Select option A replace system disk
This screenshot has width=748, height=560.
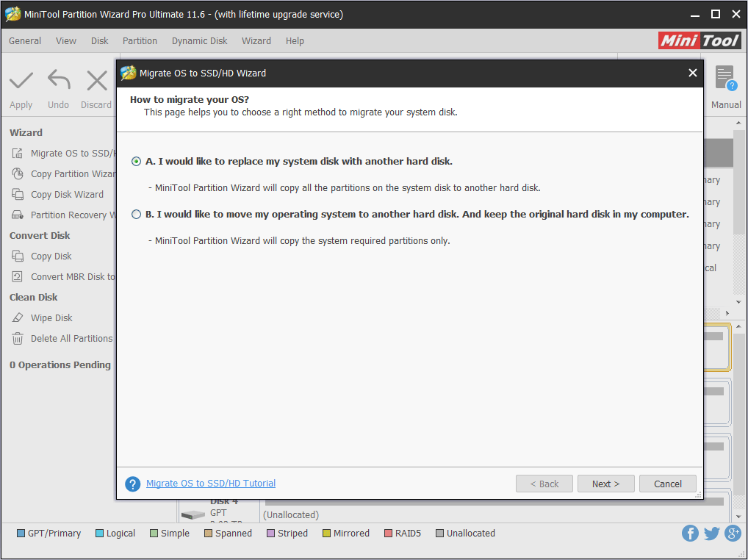[x=136, y=162]
